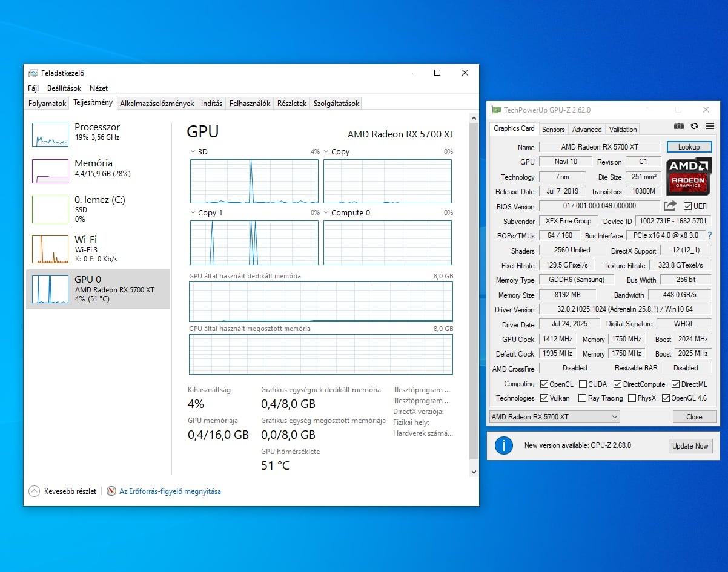
Task: Collapse details with Kevesebb részlet
Action: [63, 491]
